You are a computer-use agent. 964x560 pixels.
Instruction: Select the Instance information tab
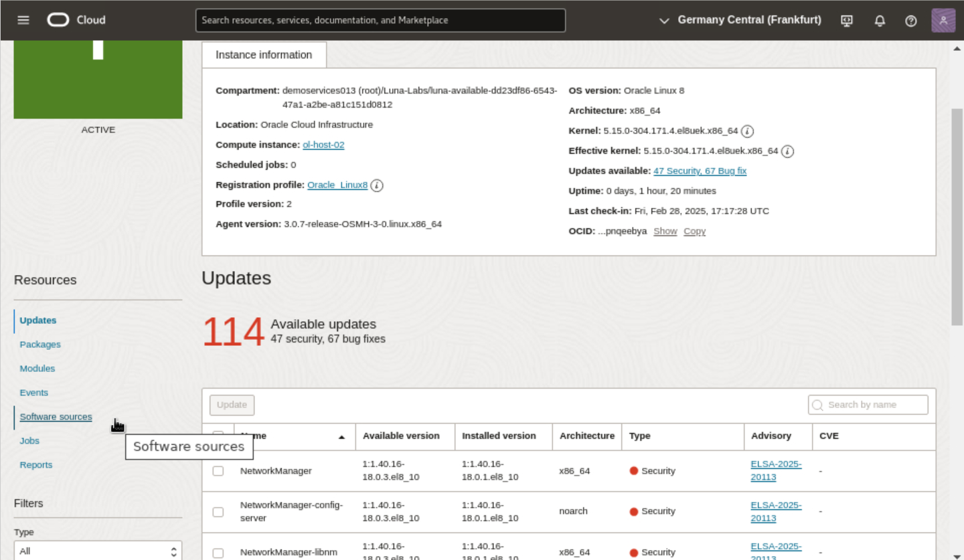(264, 55)
